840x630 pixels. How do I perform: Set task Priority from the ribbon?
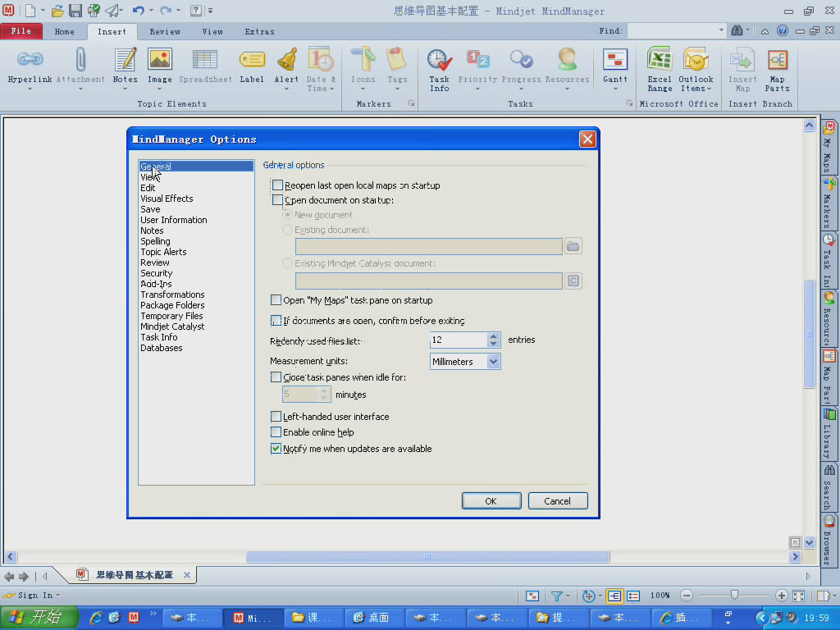477,66
